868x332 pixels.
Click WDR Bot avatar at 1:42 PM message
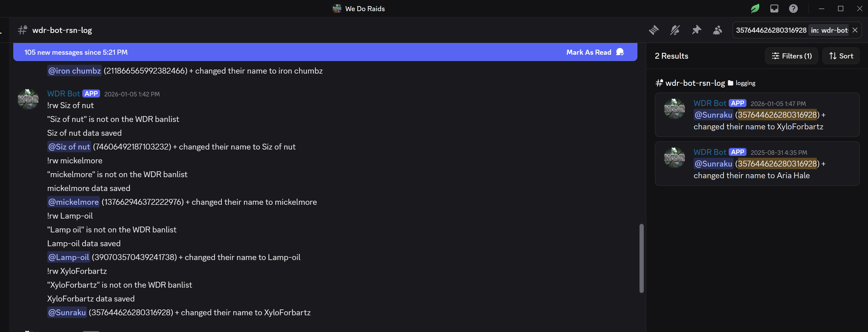[x=28, y=99]
